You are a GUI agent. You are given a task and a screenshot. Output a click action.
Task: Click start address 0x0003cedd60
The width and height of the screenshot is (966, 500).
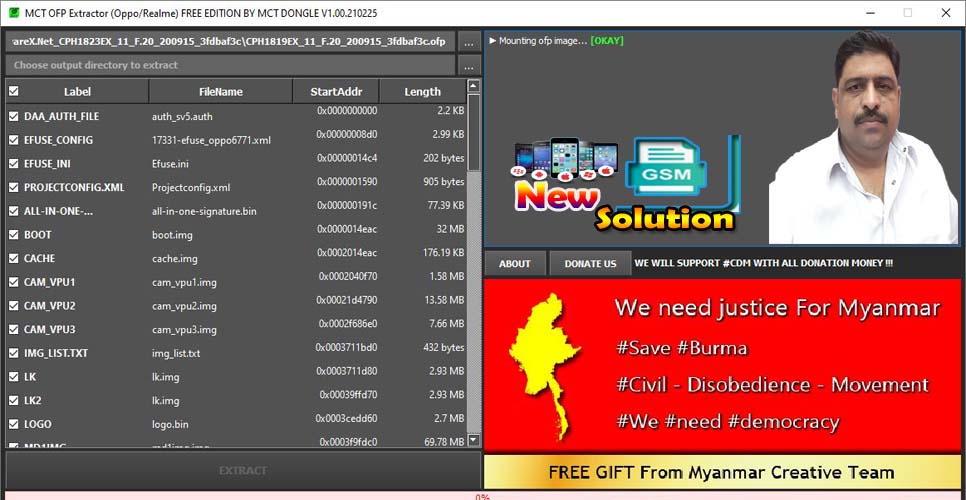click(x=347, y=418)
